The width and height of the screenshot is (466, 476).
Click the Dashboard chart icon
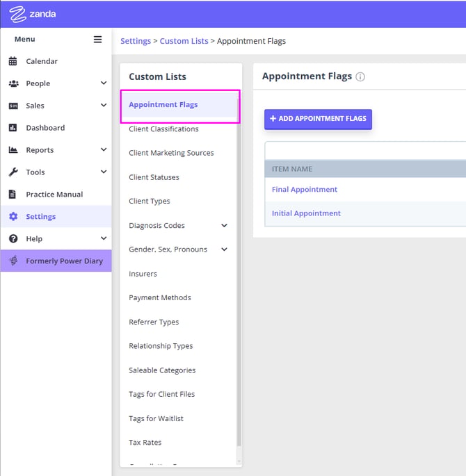click(x=13, y=128)
